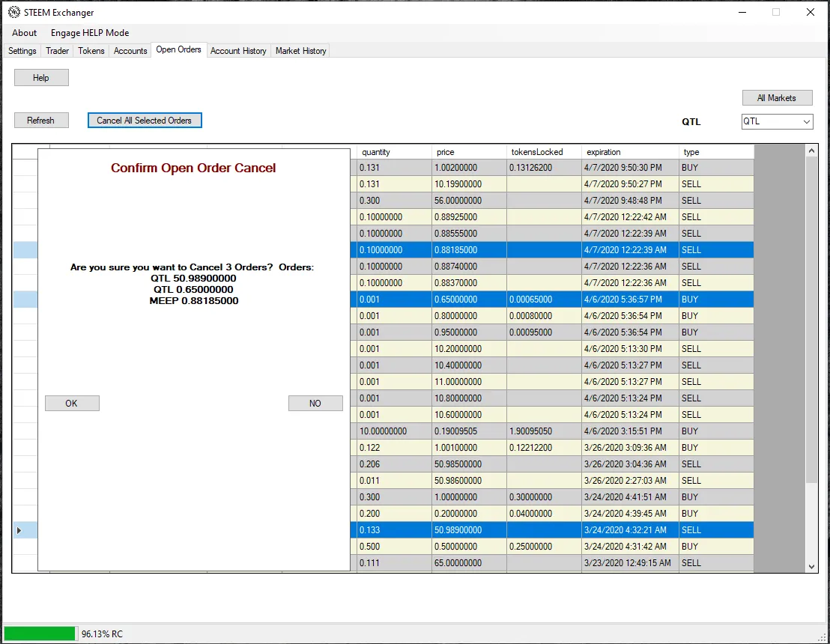Click quantity cell 0.011
The height and width of the screenshot is (644, 830).
click(x=394, y=481)
